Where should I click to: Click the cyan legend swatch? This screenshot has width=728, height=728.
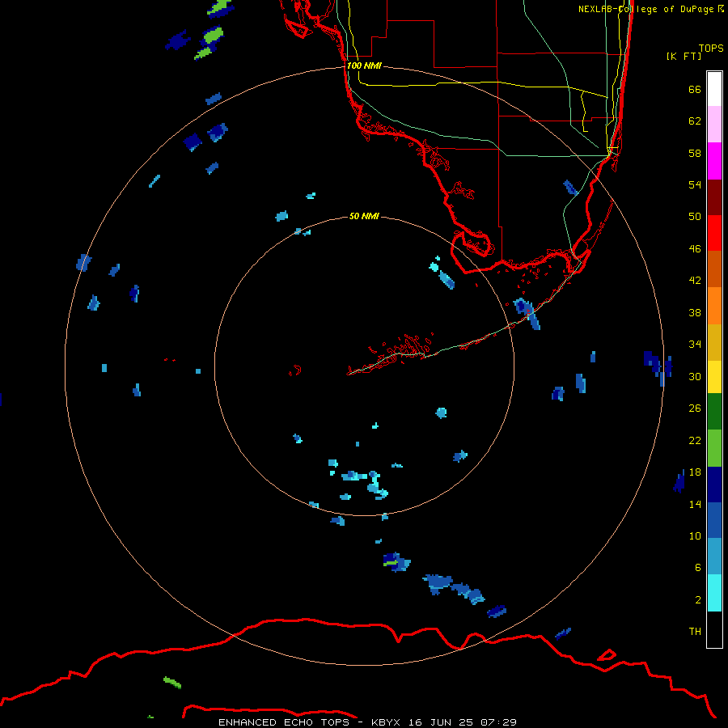click(714, 593)
